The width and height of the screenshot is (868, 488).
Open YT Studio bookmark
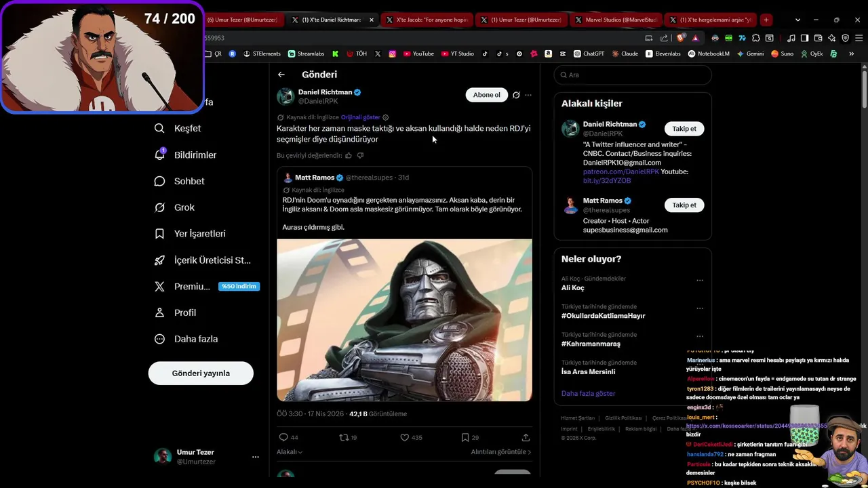coord(457,54)
